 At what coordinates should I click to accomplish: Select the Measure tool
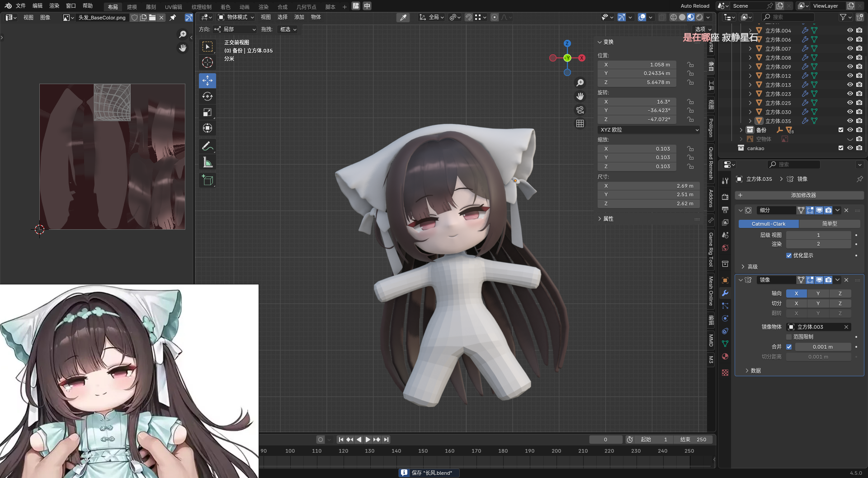tap(208, 162)
